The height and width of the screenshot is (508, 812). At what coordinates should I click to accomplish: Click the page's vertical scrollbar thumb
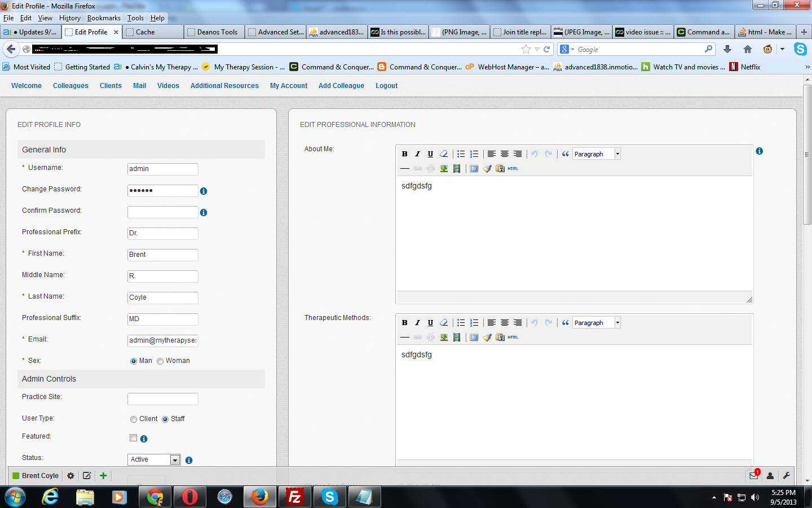pos(807,155)
